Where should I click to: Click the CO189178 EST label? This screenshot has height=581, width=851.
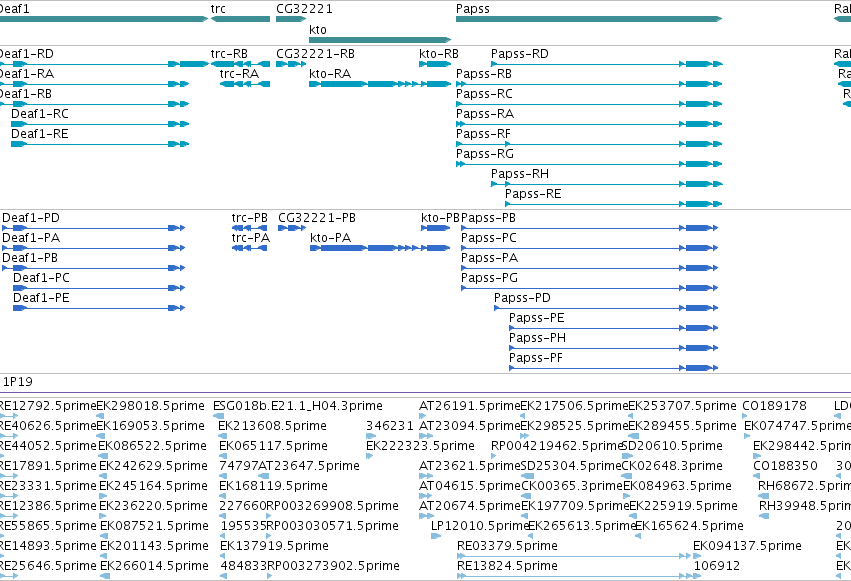pos(774,406)
